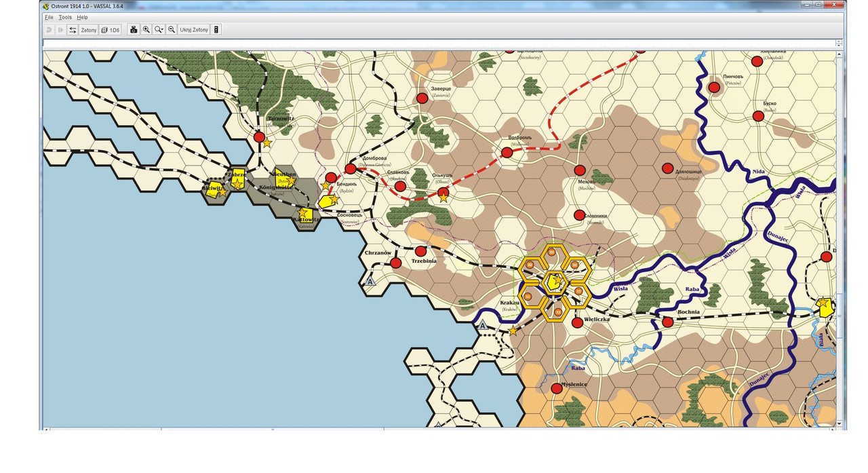Capture map with the camera icon

134,30
